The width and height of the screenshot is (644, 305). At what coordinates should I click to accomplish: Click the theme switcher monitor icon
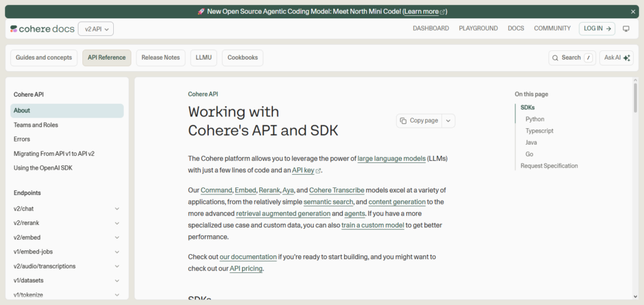point(626,29)
